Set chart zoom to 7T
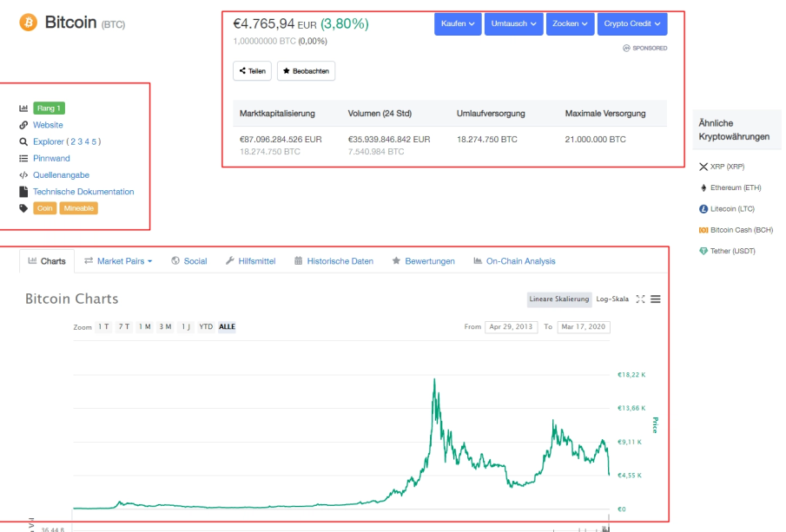This screenshot has height=532, width=786. point(124,327)
